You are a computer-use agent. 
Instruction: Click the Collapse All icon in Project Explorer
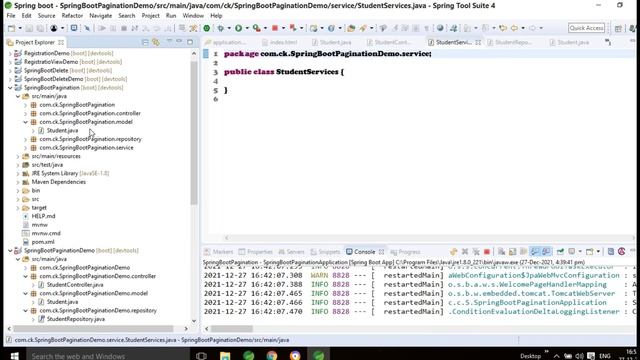pos(145,42)
